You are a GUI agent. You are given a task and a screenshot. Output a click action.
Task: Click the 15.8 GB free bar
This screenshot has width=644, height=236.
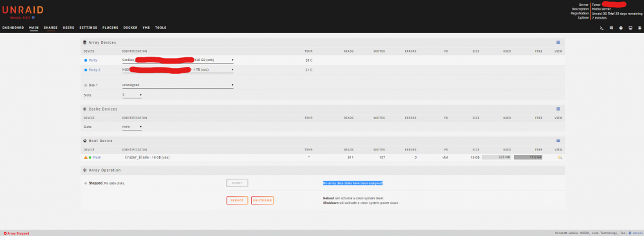pos(528,157)
